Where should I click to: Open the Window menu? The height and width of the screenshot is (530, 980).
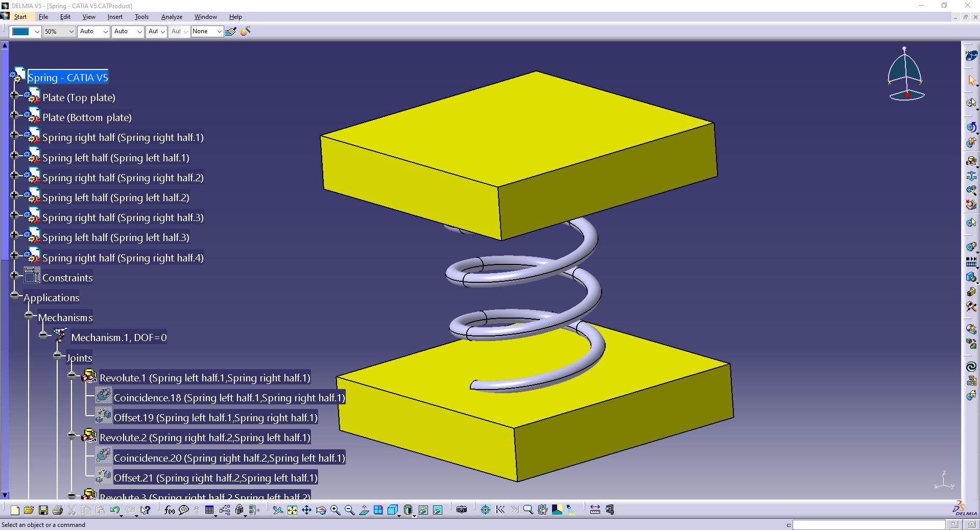pyautogui.click(x=205, y=17)
